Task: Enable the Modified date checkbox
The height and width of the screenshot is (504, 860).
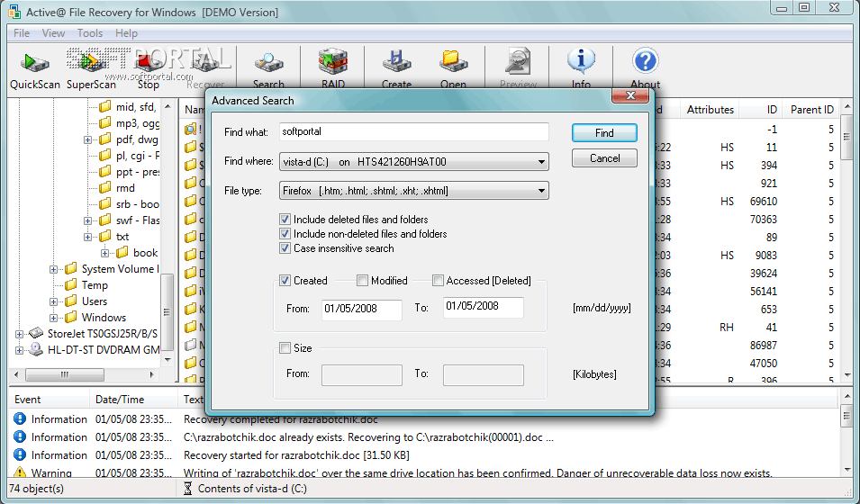Action: [x=362, y=281]
